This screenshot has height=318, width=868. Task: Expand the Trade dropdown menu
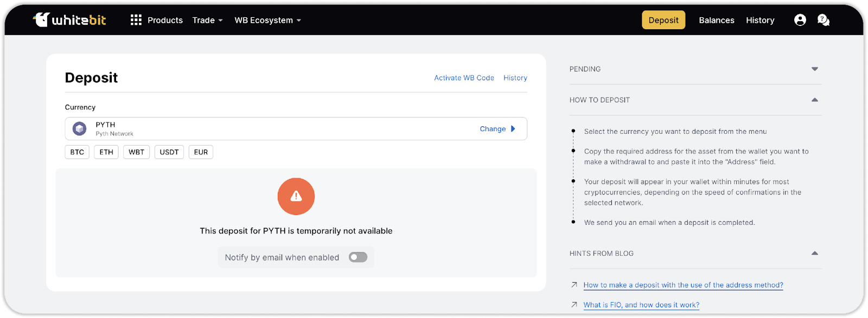(x=207, y=20)
